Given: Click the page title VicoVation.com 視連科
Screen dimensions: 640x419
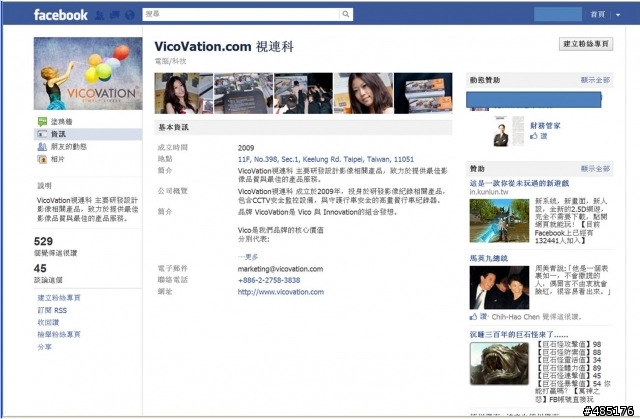Looking at the screenshot, I should (224, 47).
